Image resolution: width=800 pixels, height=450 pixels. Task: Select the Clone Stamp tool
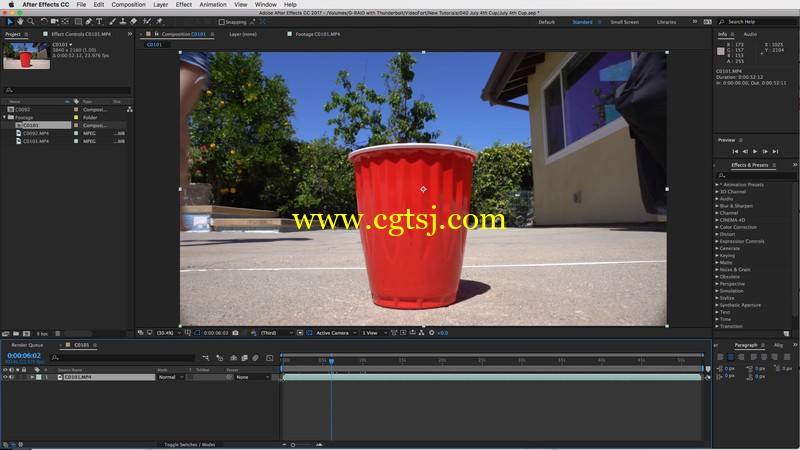[x=123, y=21]
